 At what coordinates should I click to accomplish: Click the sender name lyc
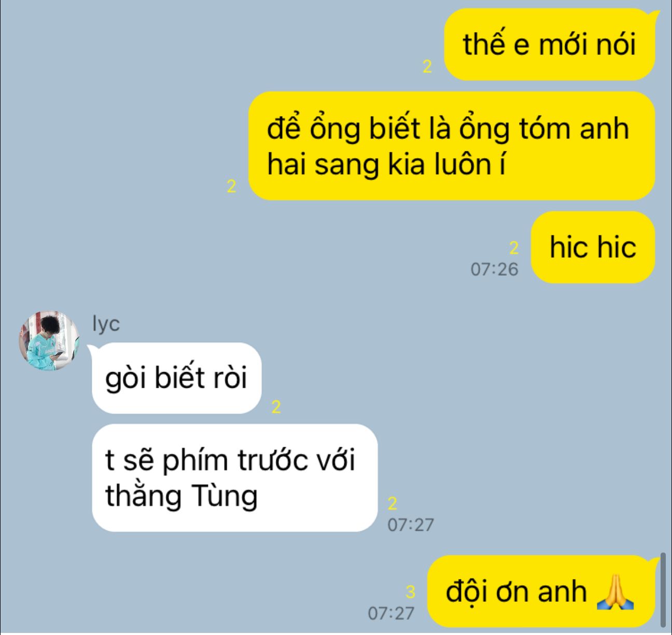click(x=106, y=323)
